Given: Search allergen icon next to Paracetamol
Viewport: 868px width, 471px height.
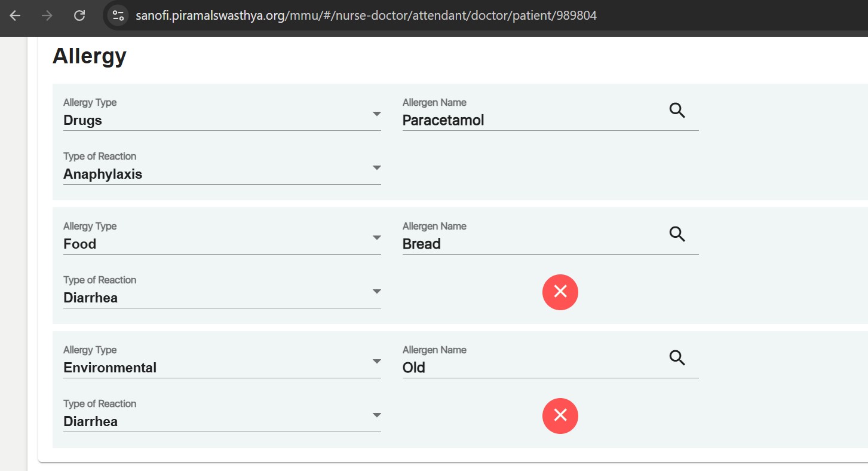Looking at the screenshot, I should tap(677, 111).
